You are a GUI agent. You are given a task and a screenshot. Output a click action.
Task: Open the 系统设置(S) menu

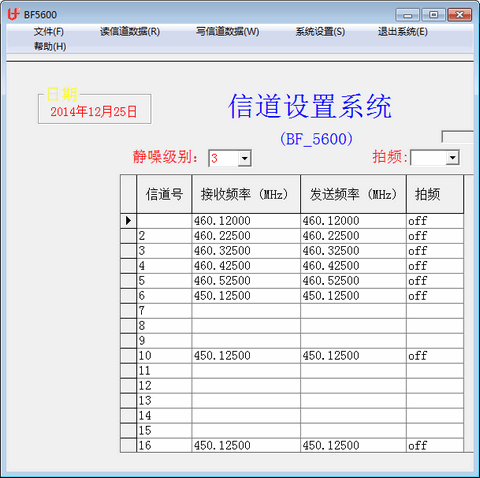(x=320, y=32)
